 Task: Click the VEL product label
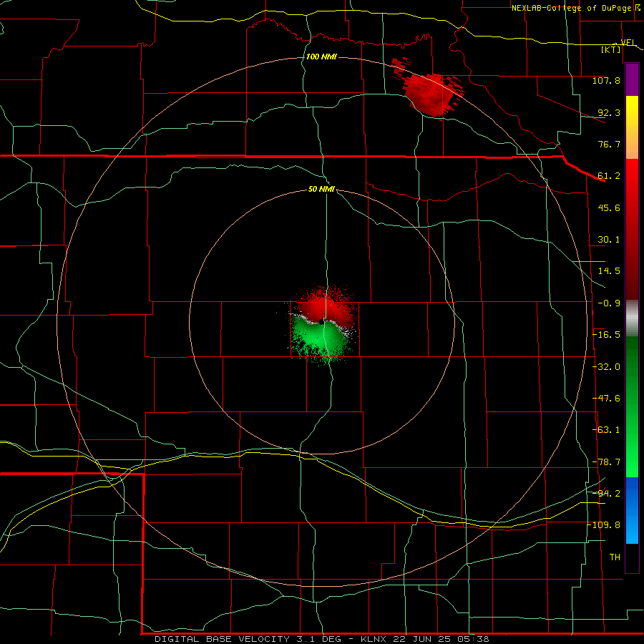point(628,43)
